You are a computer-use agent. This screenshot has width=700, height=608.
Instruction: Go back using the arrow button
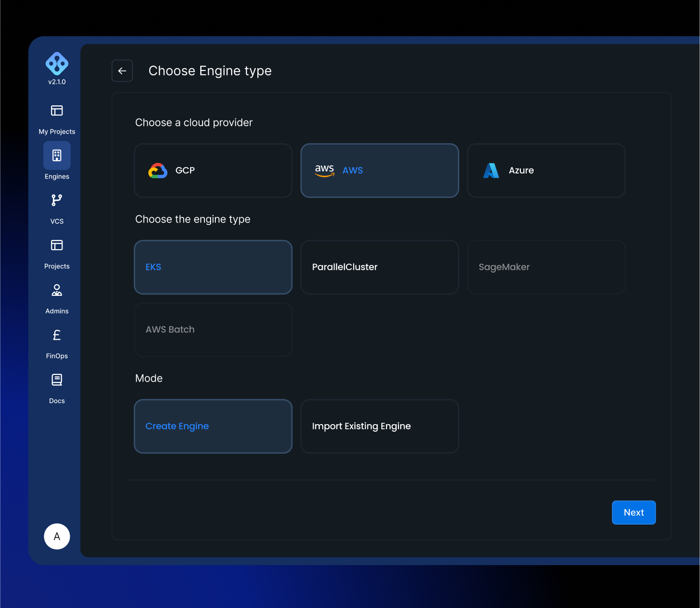pyautogui.click(x=122, y=71)
